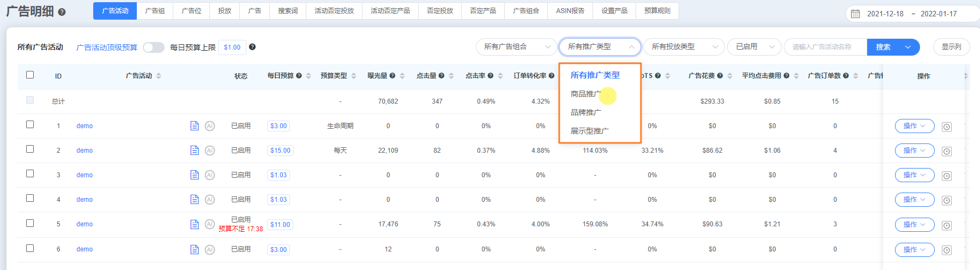
Task: Toggle the 广告活动顶级预算 switch
Action: tap(154, 47)
